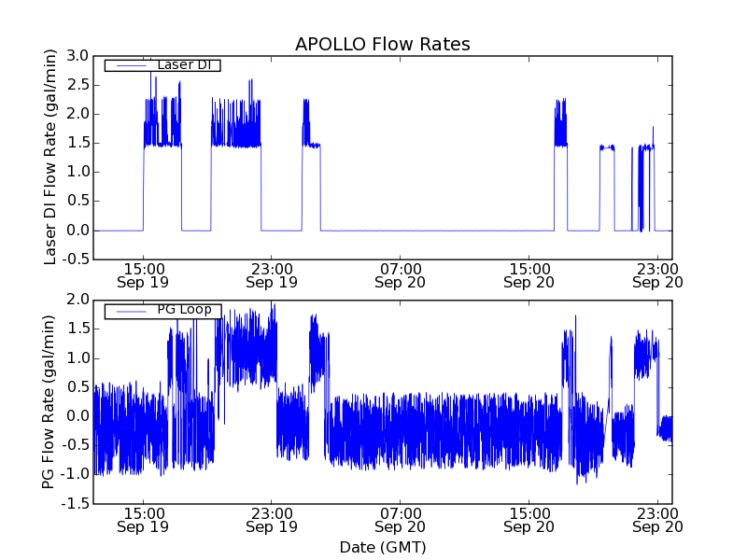Image resolution: width=747 pixels, height=560 pixels.
Task: Click the 2.0 tick on PG chart
Action: click(78, 300)
